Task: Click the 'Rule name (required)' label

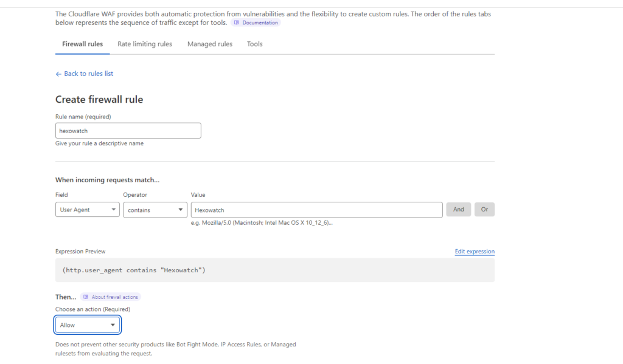Action: (x=83, y=117)
